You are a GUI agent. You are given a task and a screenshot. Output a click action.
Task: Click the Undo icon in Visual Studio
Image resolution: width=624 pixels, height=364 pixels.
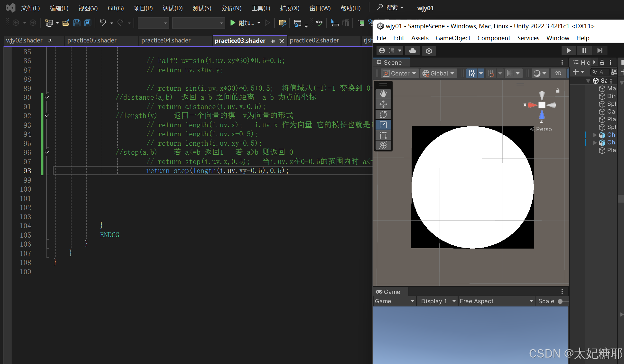103,23
